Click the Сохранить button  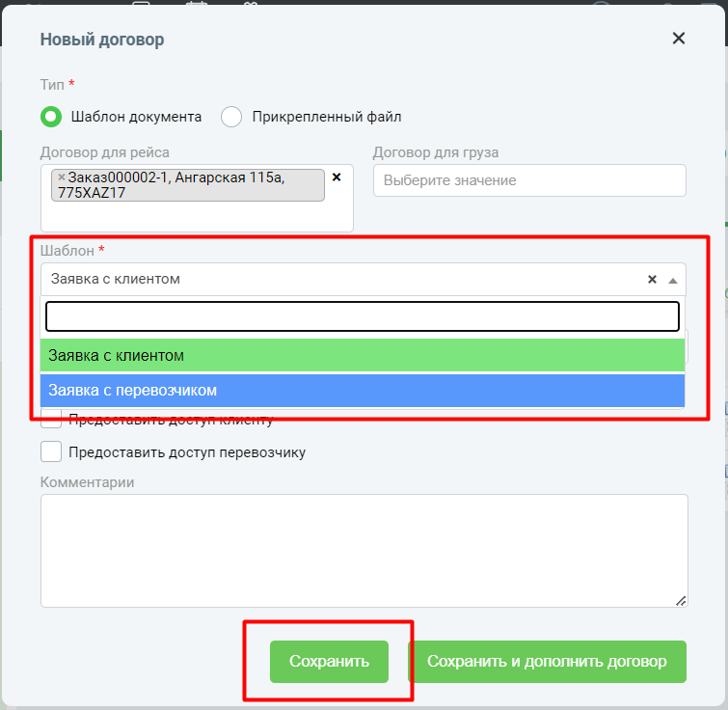click(x=329, y=661)
